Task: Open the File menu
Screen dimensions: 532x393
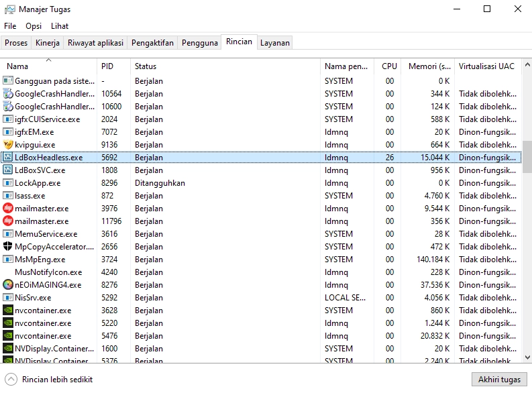Action: point(10,26)
